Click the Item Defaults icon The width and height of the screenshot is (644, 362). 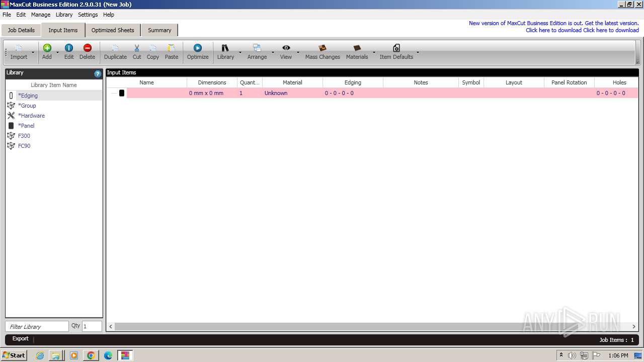tap(396, 48)
